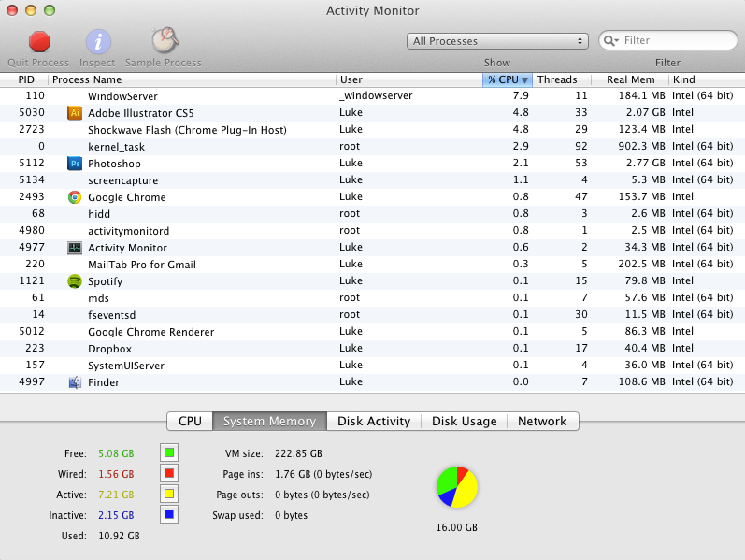Sort by Kind column header
Screen dimensions: 745x560
707,79
